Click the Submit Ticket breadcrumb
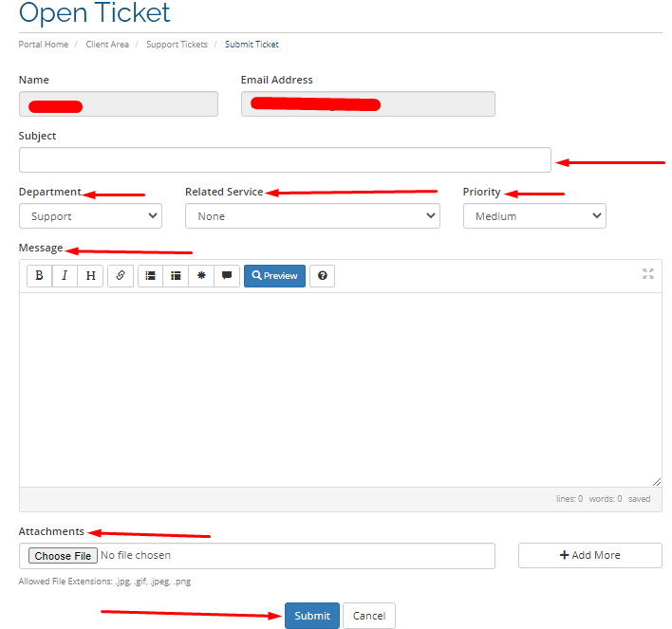This screenshot has width=672, height=629. pos(252,45)
